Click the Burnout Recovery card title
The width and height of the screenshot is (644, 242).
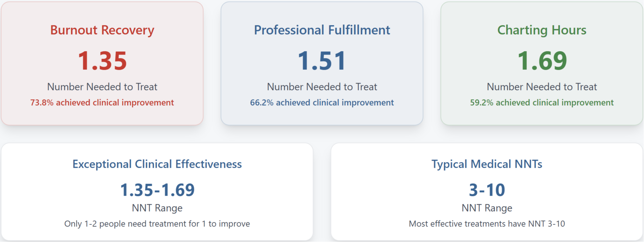(102, 30)
